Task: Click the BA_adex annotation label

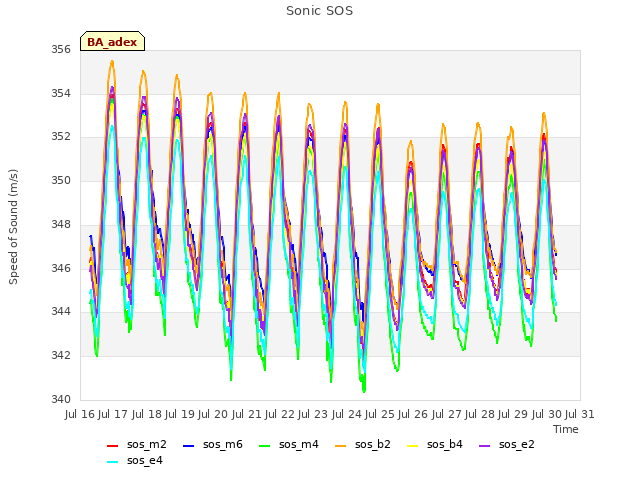Action: pos(112,42)
